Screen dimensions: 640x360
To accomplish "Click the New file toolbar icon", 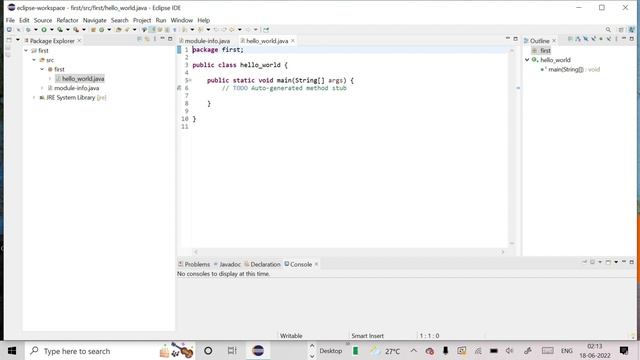I will [x=9, y=29].
